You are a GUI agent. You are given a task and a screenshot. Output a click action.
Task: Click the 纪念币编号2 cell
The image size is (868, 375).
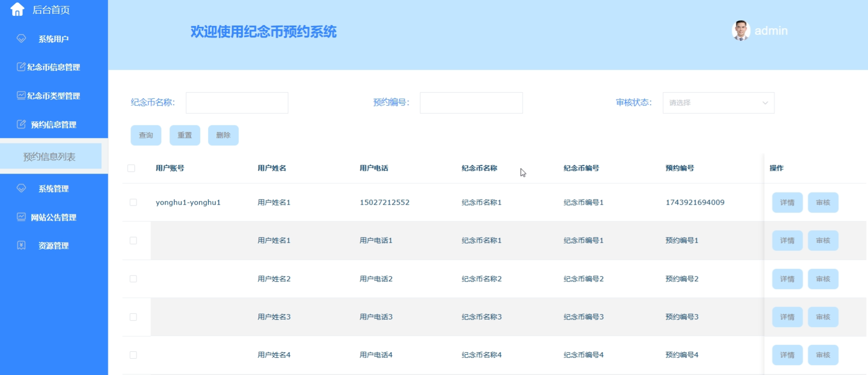tap(583, 279)
